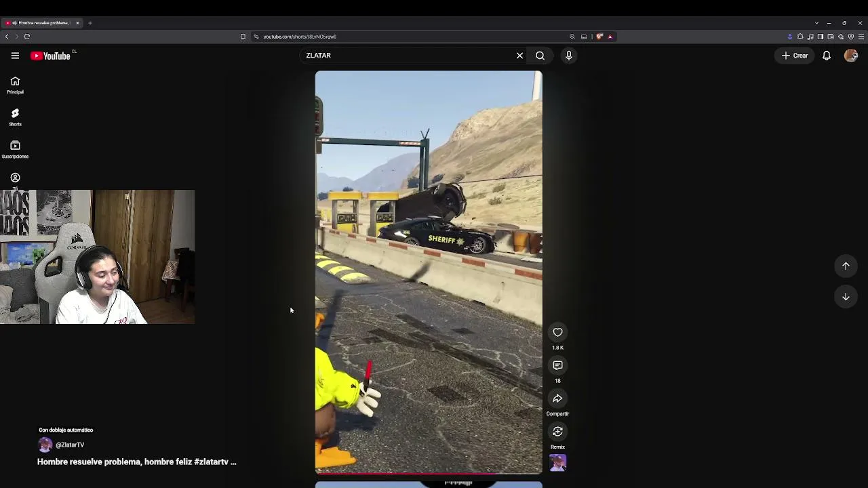
Task: Run the search with the magnifier button
Action: pyautogui.click(x=540, y=56)
